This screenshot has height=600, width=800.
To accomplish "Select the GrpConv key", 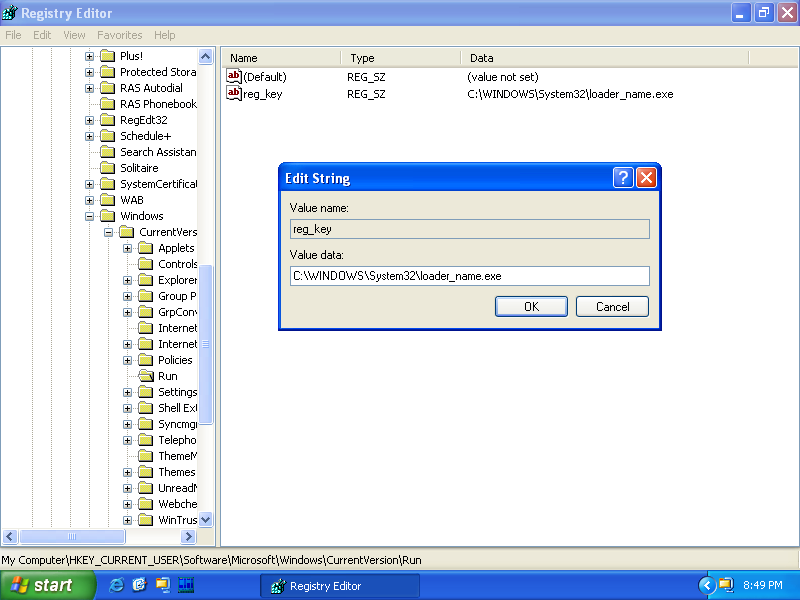I will coord(178,312).
